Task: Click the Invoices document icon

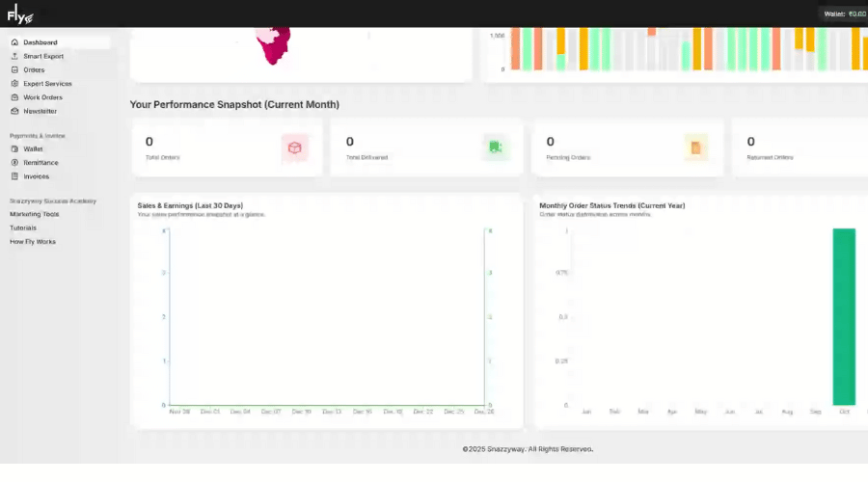Action: point(14,176)
